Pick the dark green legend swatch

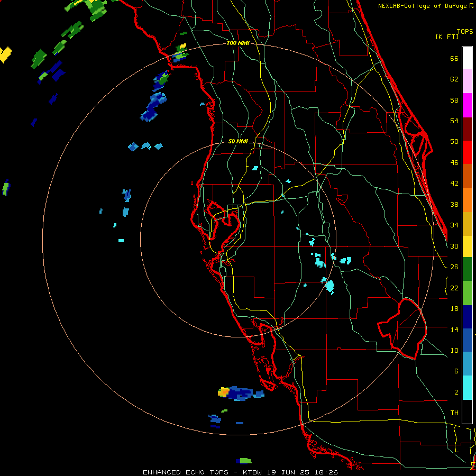[x=467, y=269]
